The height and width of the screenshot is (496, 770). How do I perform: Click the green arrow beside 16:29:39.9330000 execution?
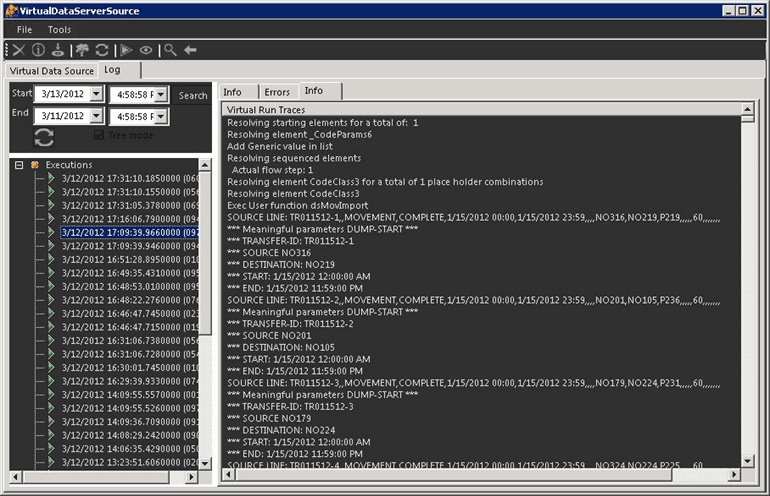pyautogui.click(x=51, y=381)
